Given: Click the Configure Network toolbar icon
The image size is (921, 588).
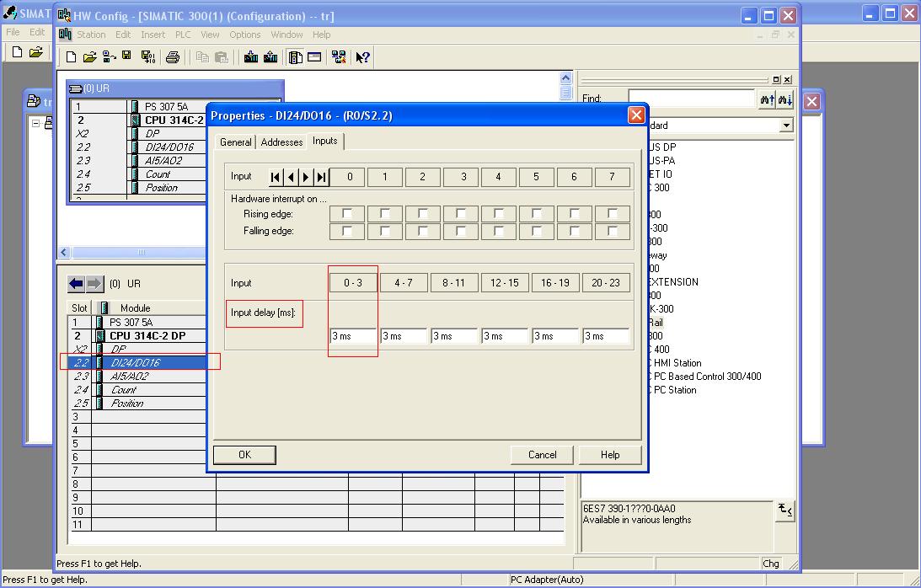Looking at the screenshot, I should [339, 57].
